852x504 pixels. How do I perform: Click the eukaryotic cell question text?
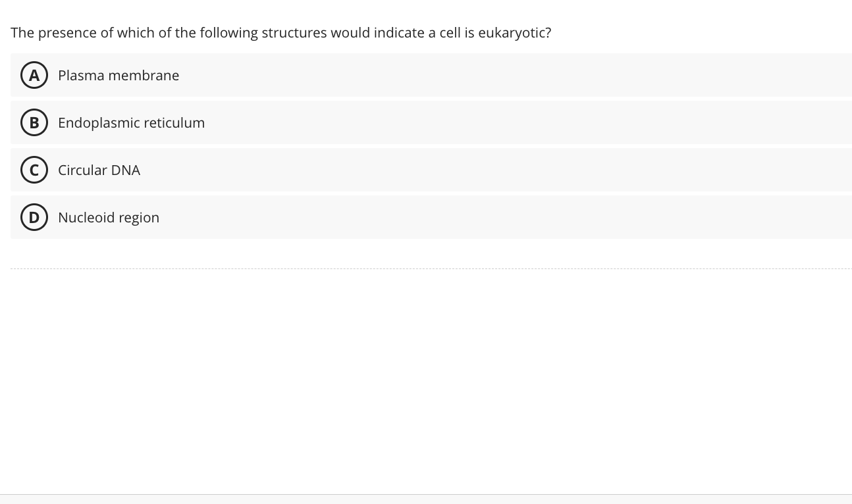coord(280,32)
